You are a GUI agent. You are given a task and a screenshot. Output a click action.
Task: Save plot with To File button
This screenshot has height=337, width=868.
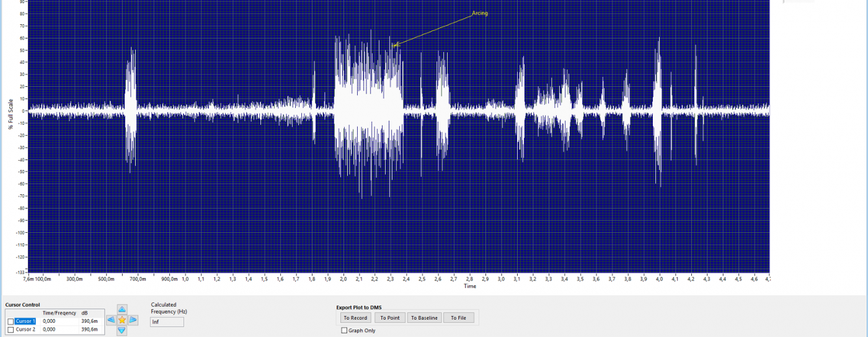pos(458,318)
